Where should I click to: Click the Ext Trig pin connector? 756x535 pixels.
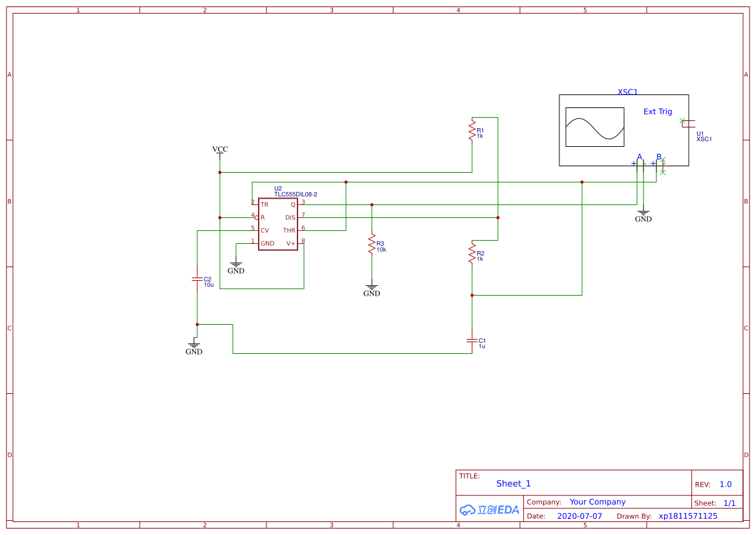point(688,124)
